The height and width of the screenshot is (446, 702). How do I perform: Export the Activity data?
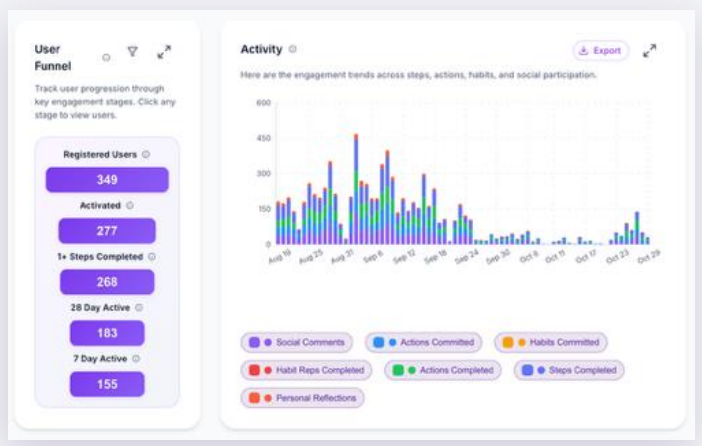pyautogui.click(x=600, y=51)
